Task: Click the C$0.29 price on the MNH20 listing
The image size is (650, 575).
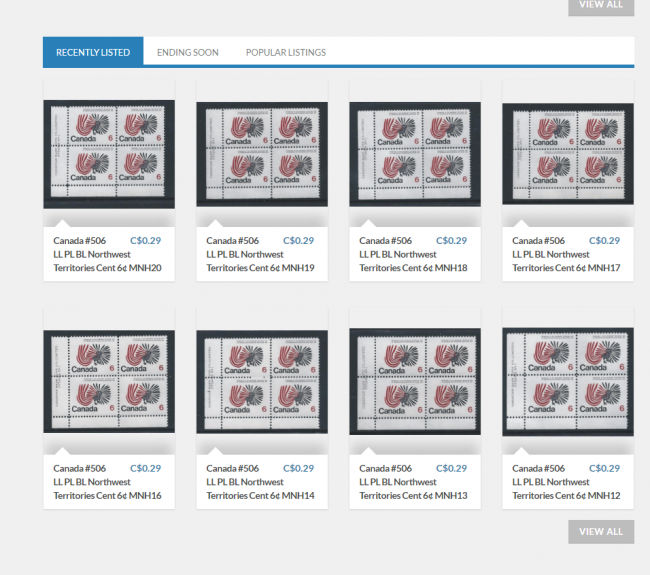Action: point(146,240)
